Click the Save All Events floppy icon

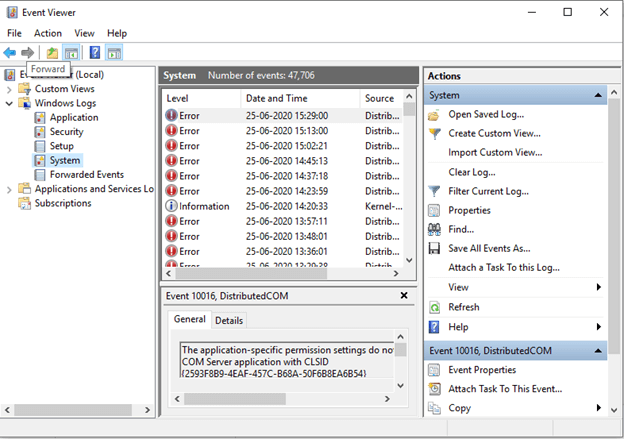434,248
